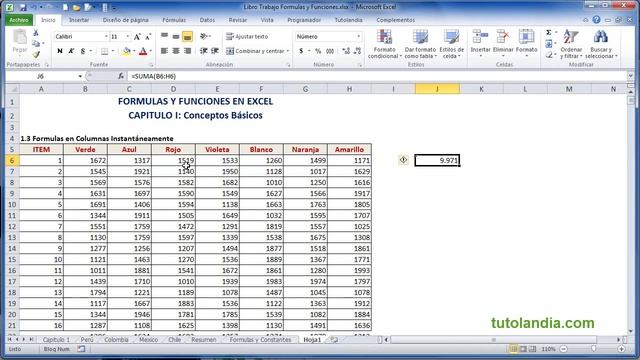Click the Clear eraser icon
Screen dimensions: 640x360
(x=549, y=54)
